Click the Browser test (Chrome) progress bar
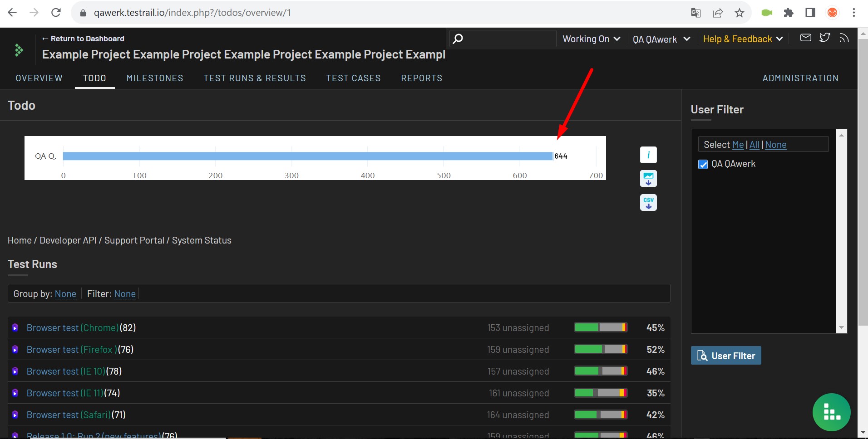Screen dimensions: 868x439 601,327
